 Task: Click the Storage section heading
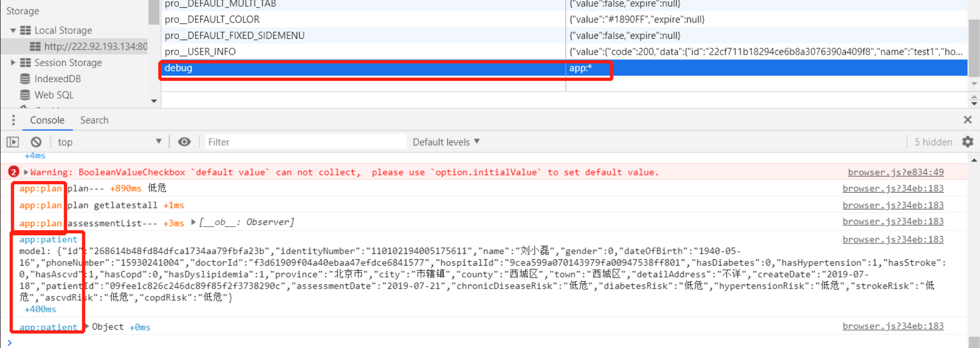tap(23, 10)
